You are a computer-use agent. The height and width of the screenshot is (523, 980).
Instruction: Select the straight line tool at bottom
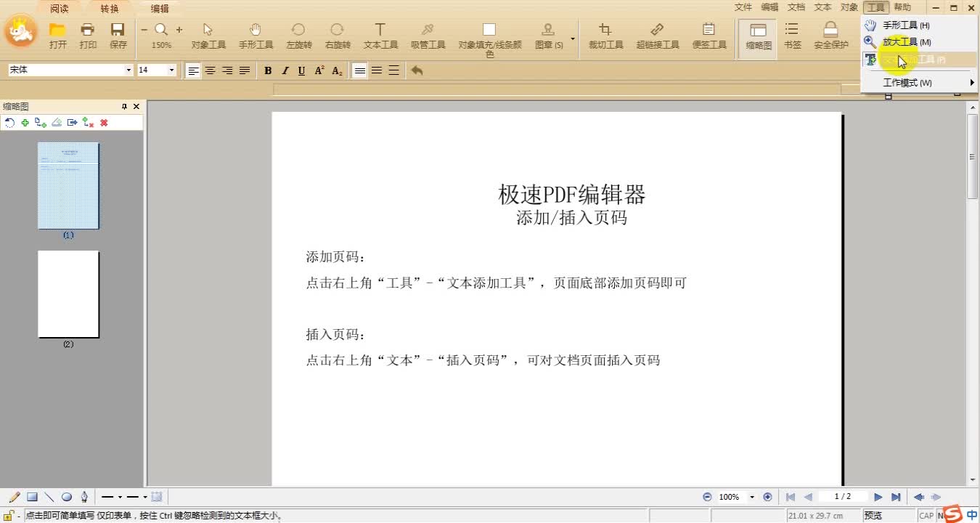49,497
